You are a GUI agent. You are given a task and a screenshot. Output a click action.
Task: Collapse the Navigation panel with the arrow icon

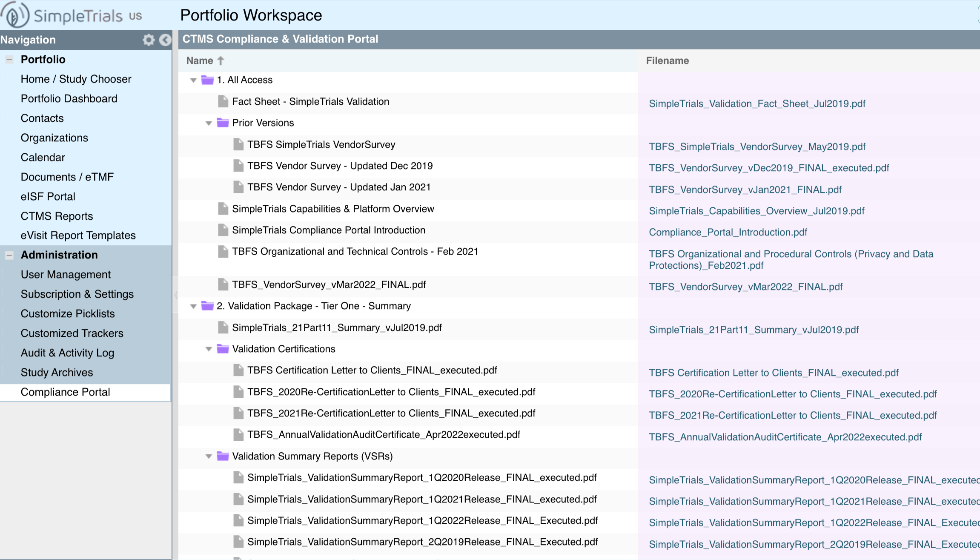coord(165,40)
